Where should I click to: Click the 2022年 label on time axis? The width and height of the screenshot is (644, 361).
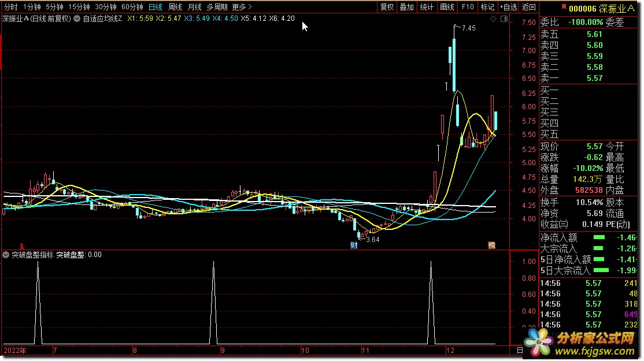pos(15,351)
